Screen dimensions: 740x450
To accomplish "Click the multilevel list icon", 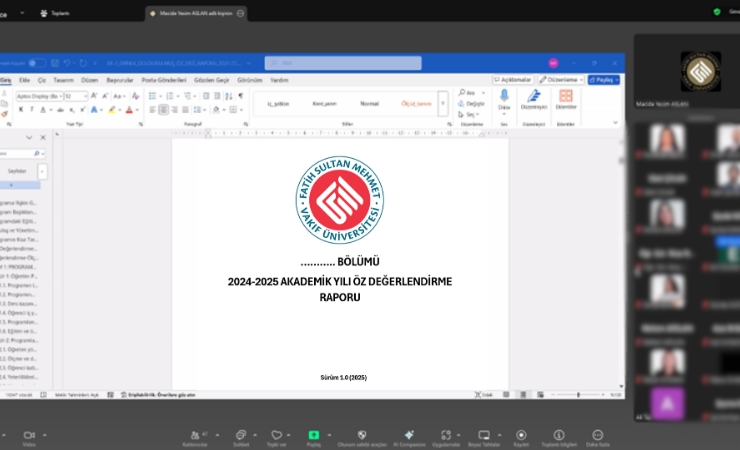I will pyautogui.click(x=187, y=96).
